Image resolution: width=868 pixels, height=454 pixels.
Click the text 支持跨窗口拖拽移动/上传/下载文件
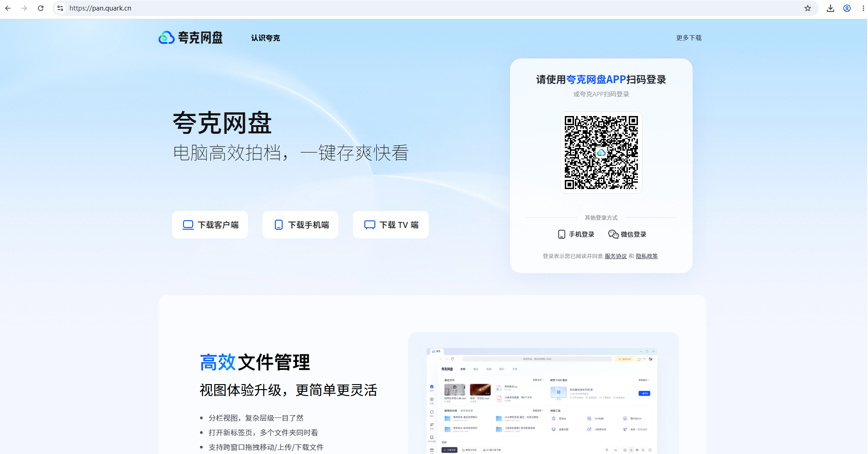pyautogui.click(x=266, y=447)
